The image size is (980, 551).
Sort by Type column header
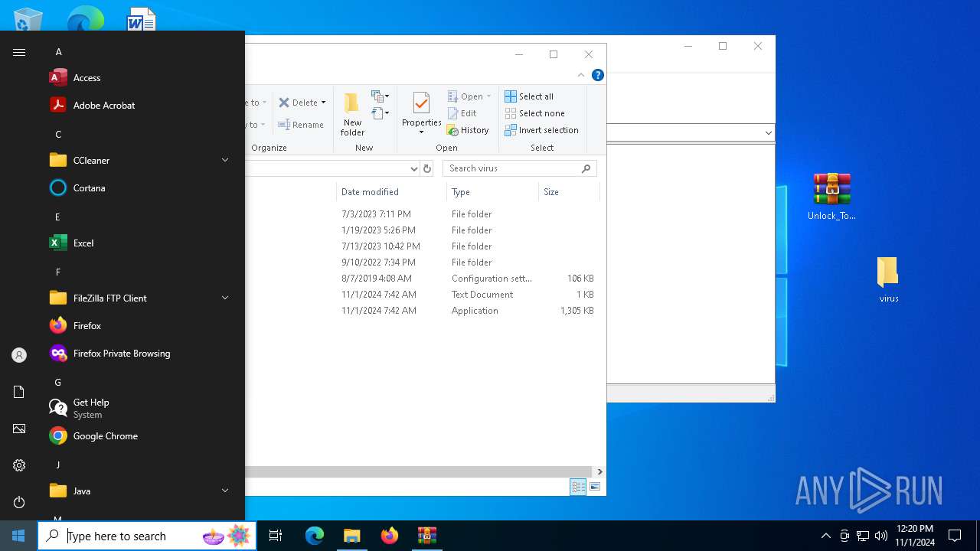coord(492,192)
